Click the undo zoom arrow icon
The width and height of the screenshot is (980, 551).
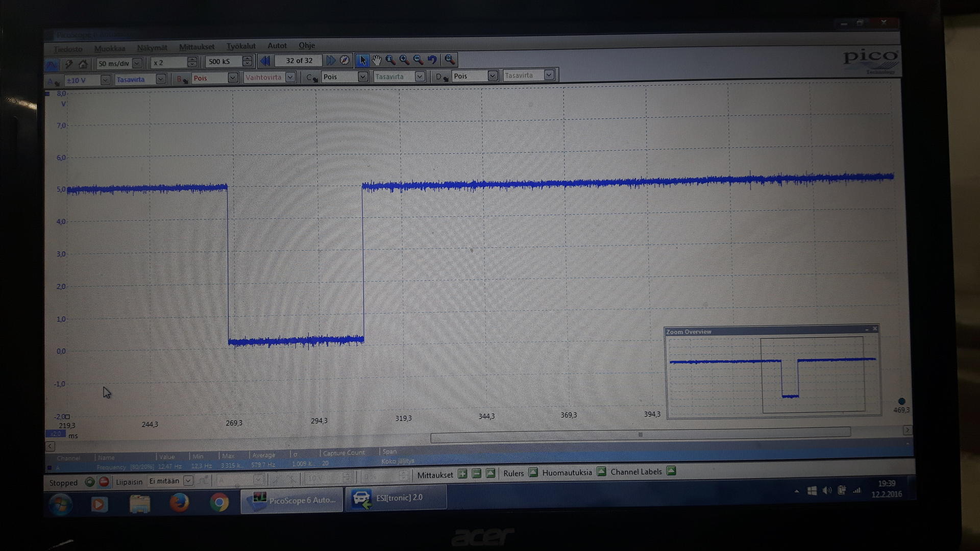pos(432,60)
